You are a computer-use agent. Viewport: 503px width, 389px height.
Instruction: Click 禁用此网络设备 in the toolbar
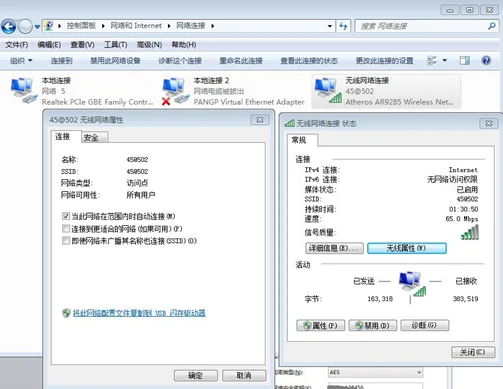point(115,61)
